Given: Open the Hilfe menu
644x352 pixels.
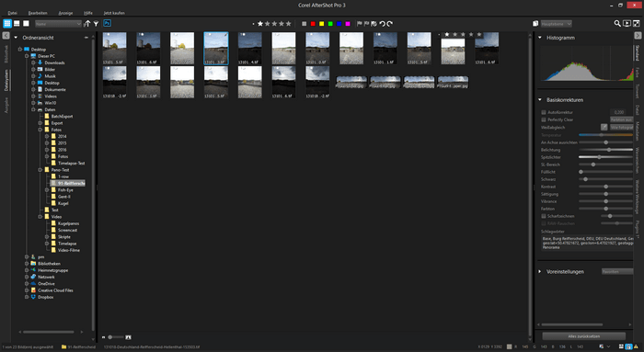Looking at the screenshot, I should [88, 13].
